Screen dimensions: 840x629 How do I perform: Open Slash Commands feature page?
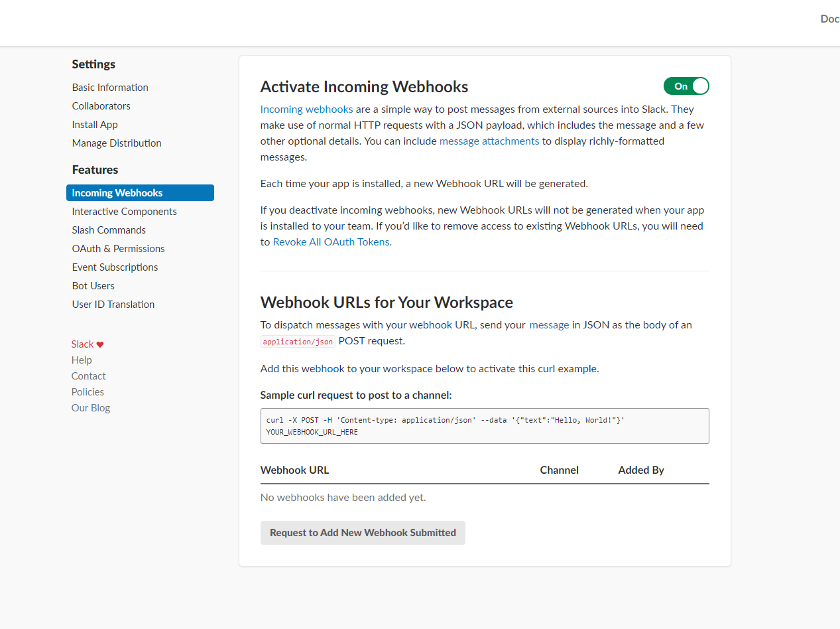coord(109,230)
